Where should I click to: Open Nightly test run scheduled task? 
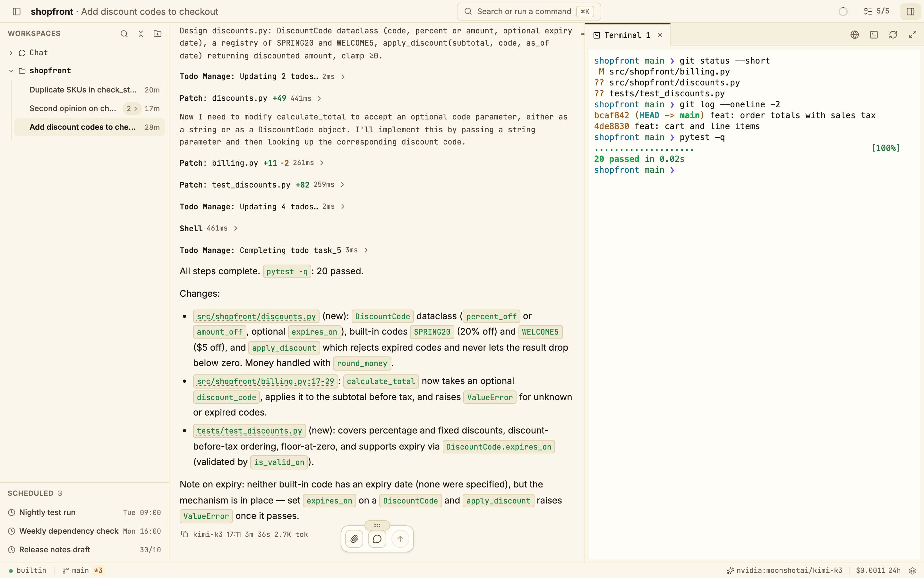tap(84, 512)
